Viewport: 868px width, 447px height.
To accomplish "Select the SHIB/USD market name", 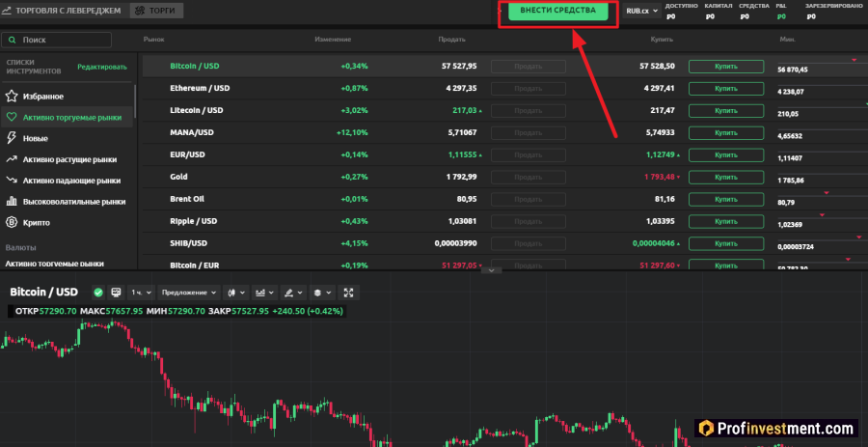I will tap(189, 243).
